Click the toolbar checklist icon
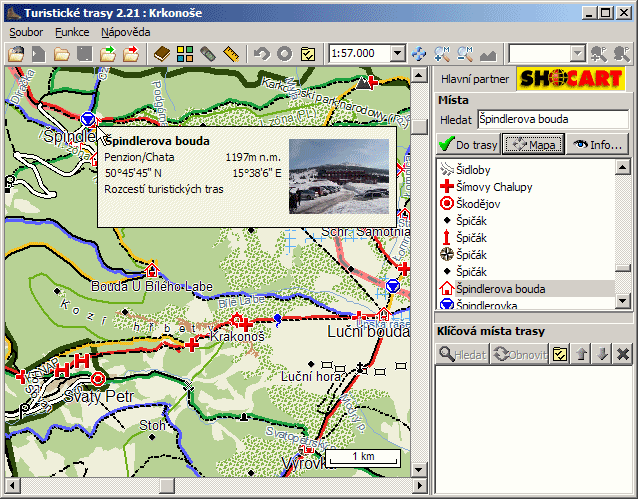This screenshot has height=499, width=638. [308, 54]
